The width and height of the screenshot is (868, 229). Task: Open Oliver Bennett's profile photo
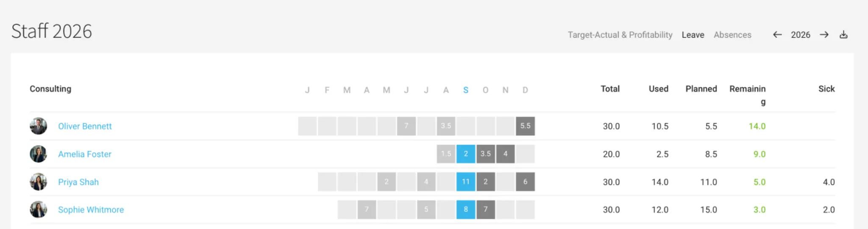[38, 126]
